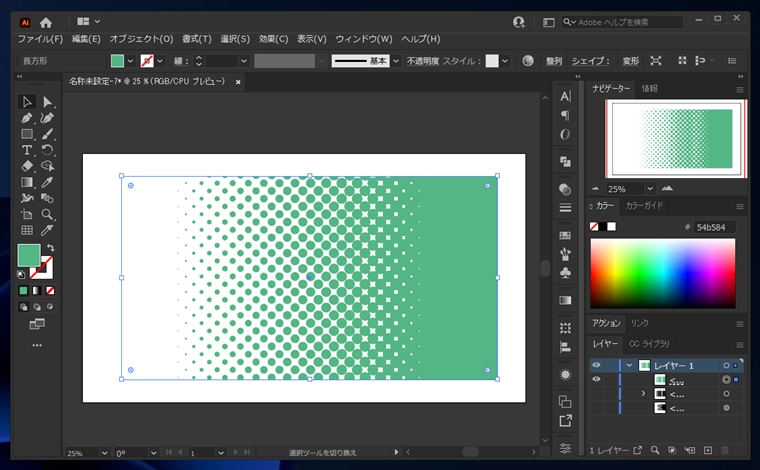This screenshot has width=760, height=470.
Task: Select the Type tool
Action: pyautogui.click(x=27, y=150)
